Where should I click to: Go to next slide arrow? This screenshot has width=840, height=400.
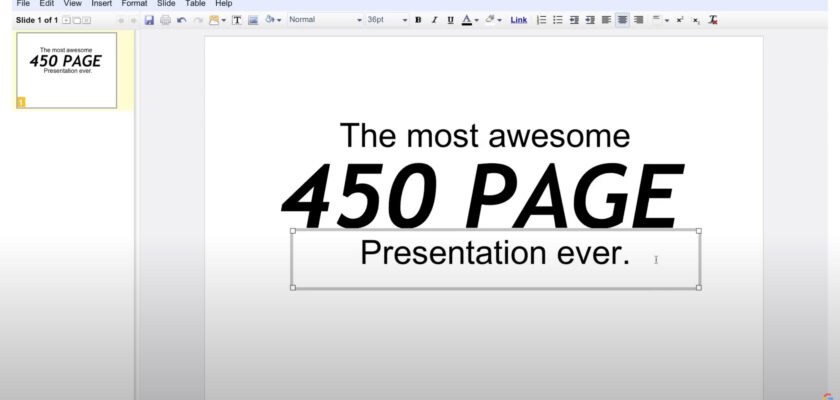point(133,20)
